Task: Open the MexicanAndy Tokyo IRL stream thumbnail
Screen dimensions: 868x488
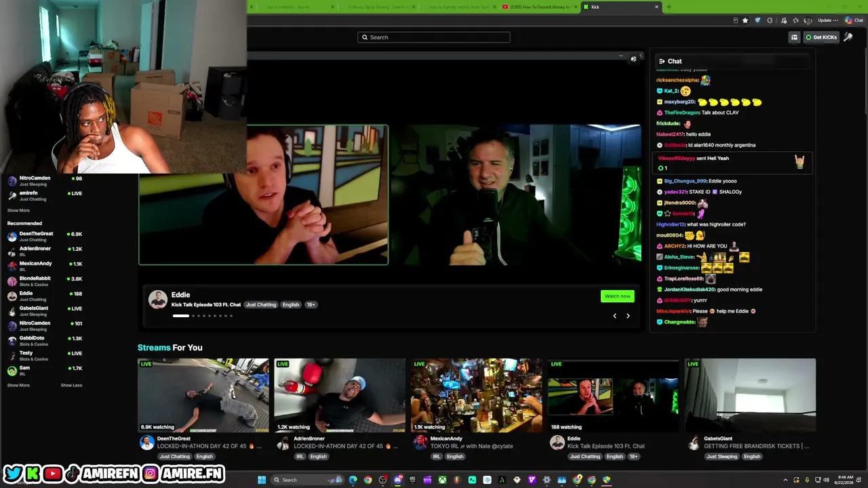Action: point(477,395)
